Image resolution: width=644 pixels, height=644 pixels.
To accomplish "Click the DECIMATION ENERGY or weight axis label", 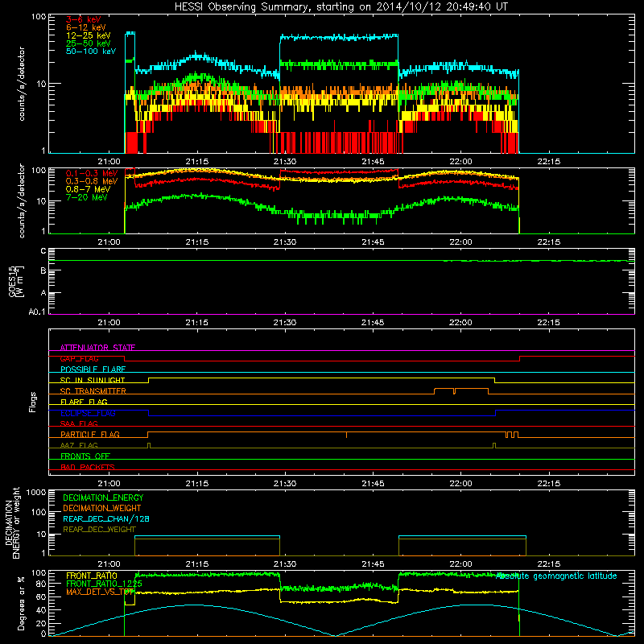I will pyautogui.click(x=12, y=522).
